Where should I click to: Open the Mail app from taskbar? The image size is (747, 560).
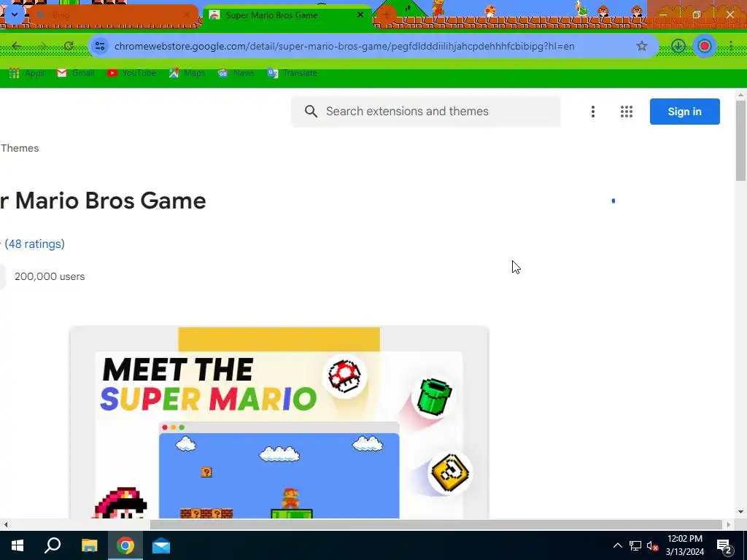pos(161,545)
